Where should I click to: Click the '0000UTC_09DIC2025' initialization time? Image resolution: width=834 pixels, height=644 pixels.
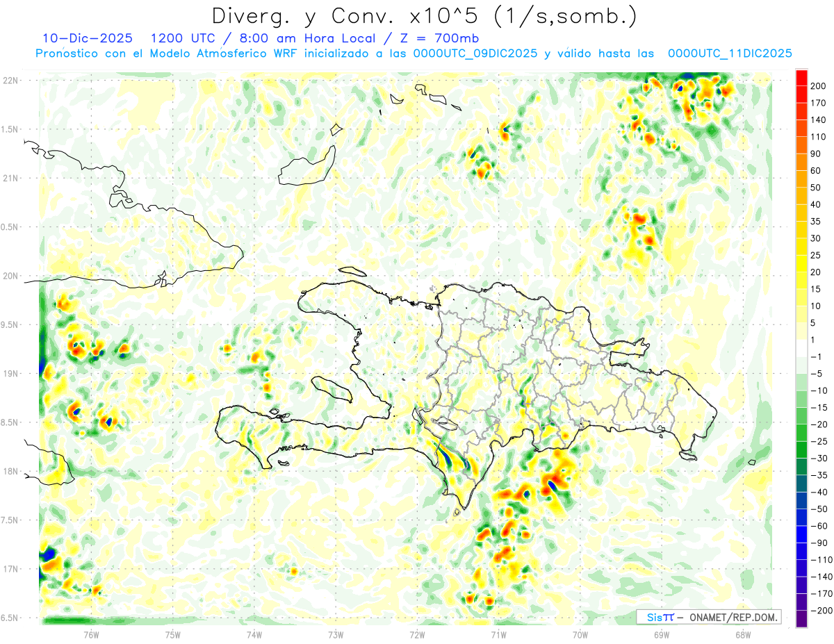(x=475, y=53)
